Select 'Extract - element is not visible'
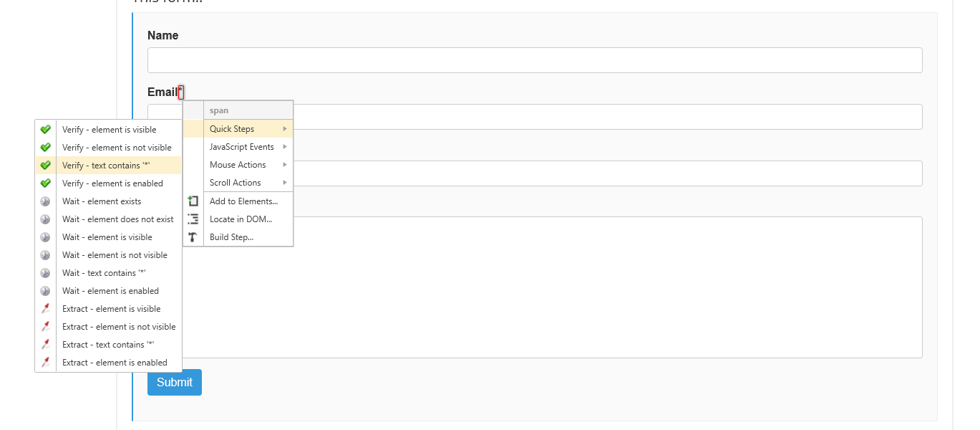This screenshot has width=980, height=430. click(x=119, y=327)
